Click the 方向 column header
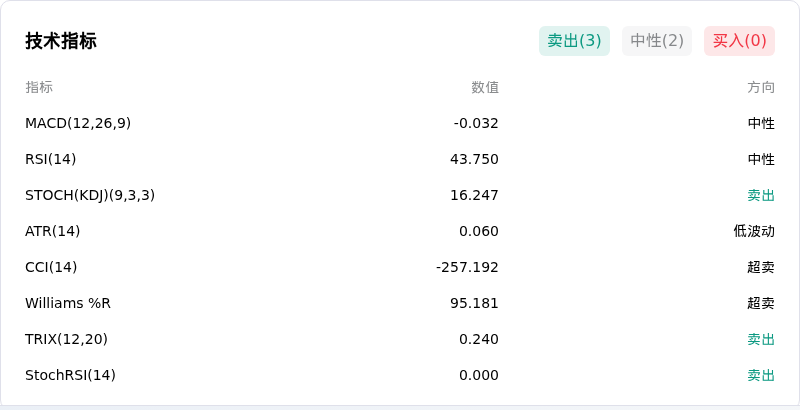 tap(761, 87)
